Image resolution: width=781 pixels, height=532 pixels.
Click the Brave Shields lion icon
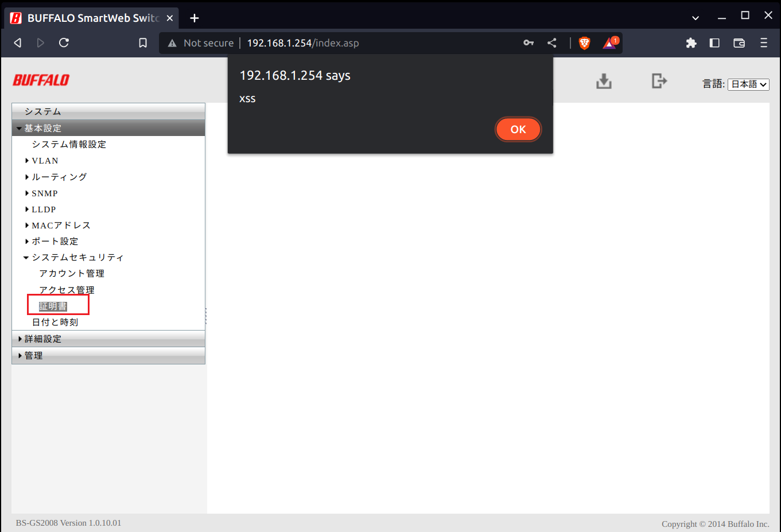[584, 43]
